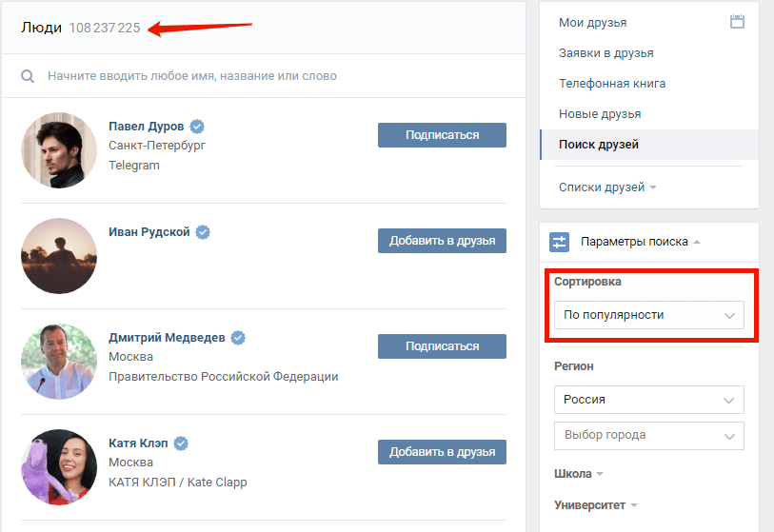Screen dimensions: 774x532
Task: Click Санкт-Петербург city text
Action: (x=157, y=146)
